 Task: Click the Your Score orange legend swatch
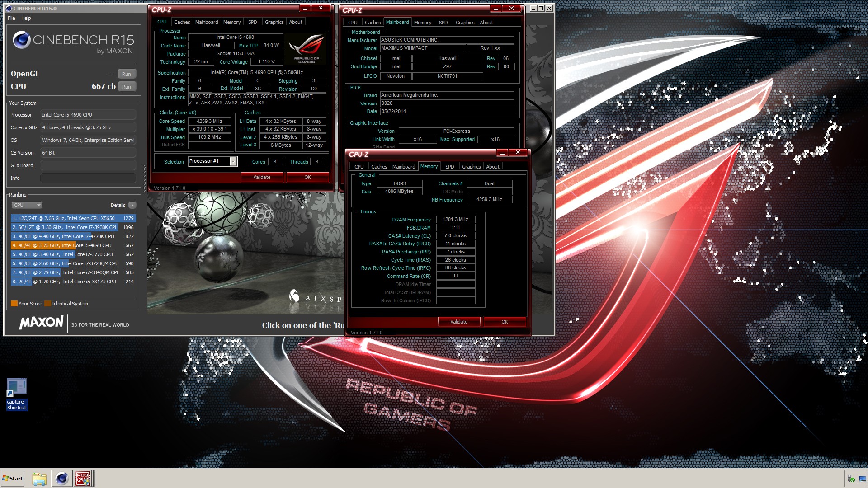coord(14,304)
